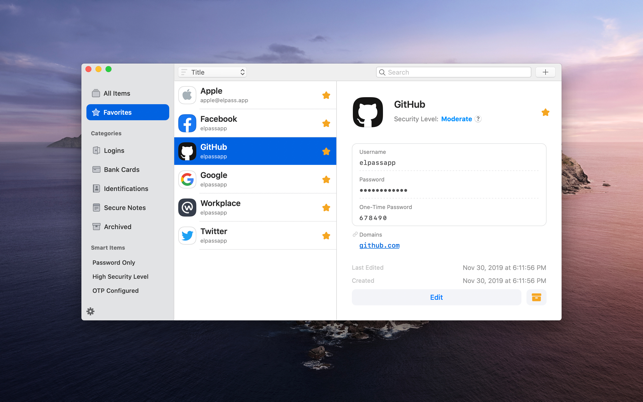Open the Password Only smart item
The width and height of the screenshot is (643, 402).
tap(114, 263)
